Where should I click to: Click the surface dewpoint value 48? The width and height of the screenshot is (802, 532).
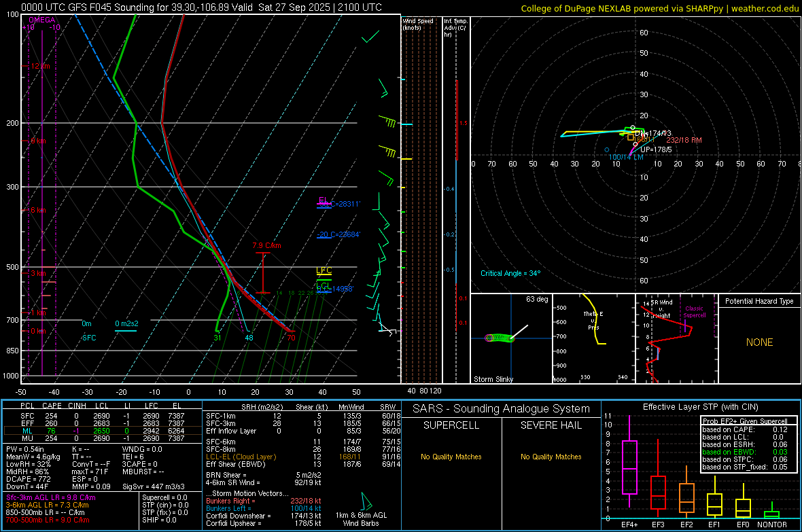pos(249,338)
